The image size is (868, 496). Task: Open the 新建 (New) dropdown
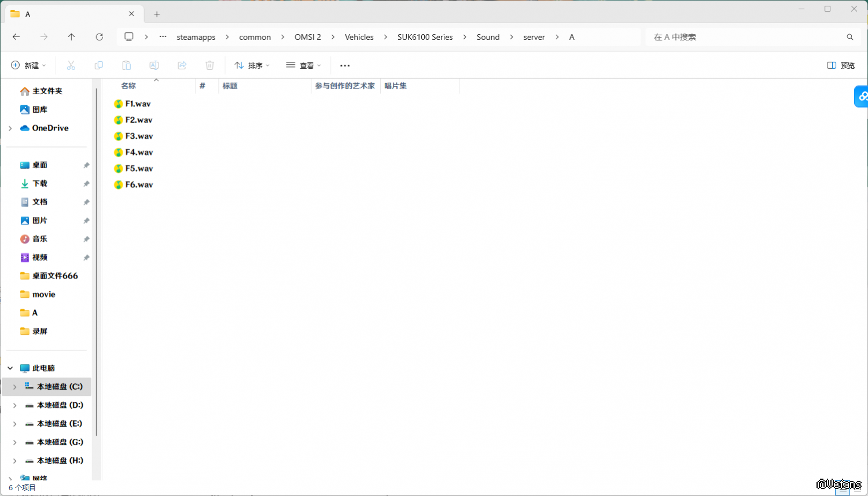click(28, 65)
